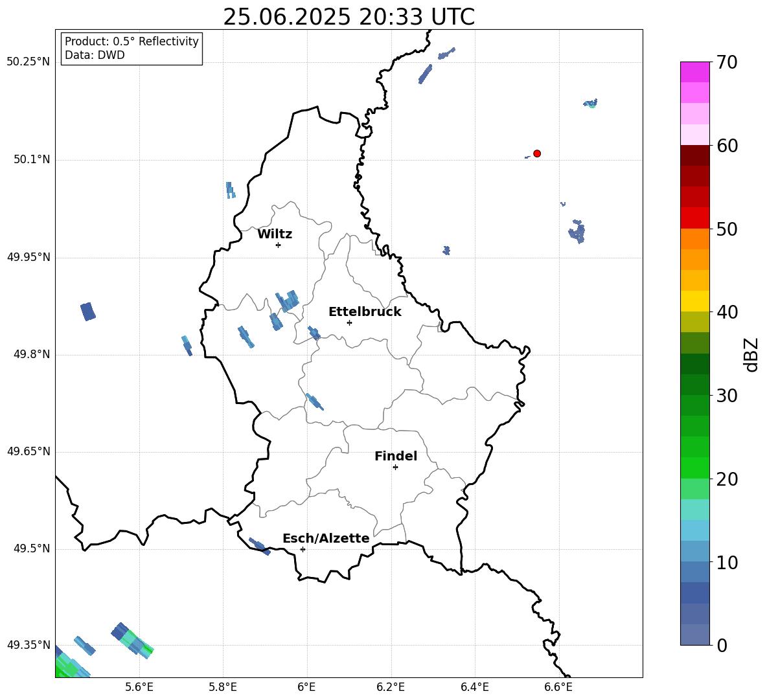767x700 pixels.
Task: Click the bright green colorbar segment above 20
Action: pyautogui.click(x=695, y=468)
